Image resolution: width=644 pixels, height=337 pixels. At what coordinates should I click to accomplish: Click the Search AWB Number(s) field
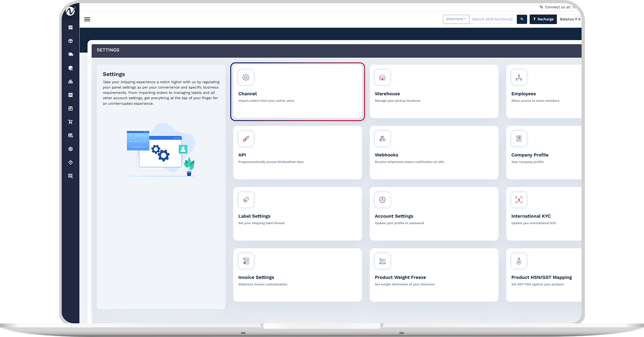pyautogui.click(x=493, y=19)
